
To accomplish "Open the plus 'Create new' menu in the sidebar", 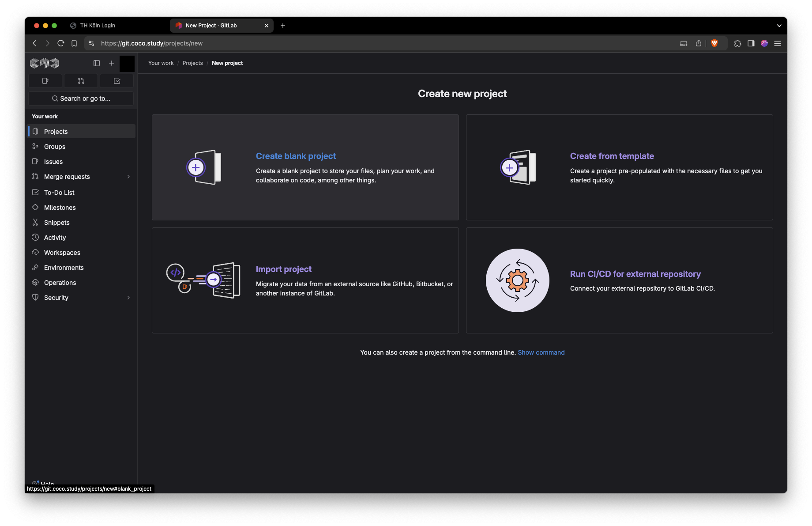I will tap(112, 63).
